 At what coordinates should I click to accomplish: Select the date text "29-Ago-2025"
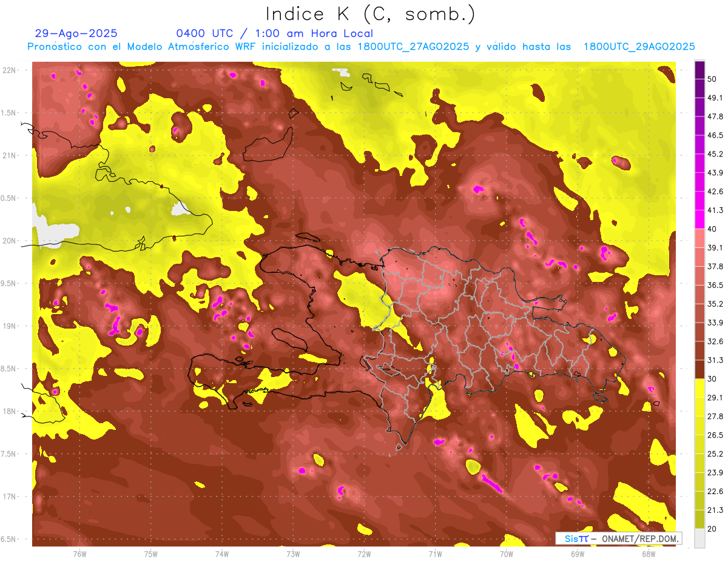click(76, 33)
